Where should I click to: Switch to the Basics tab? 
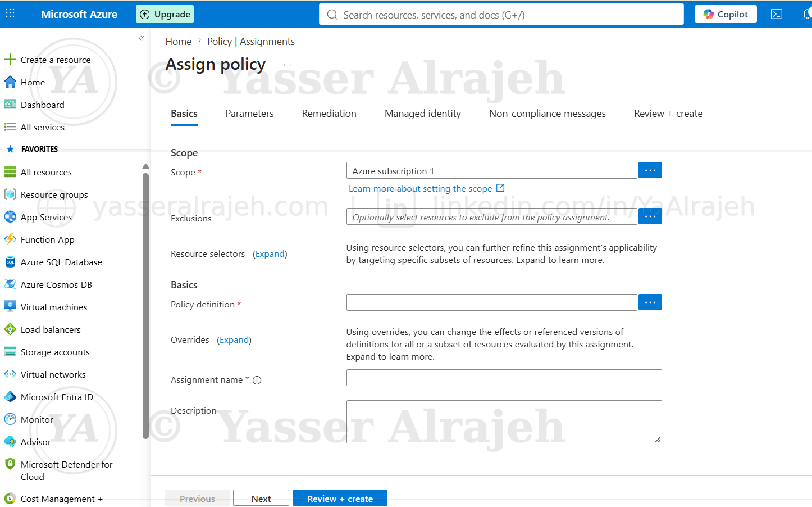pos(184,114)
